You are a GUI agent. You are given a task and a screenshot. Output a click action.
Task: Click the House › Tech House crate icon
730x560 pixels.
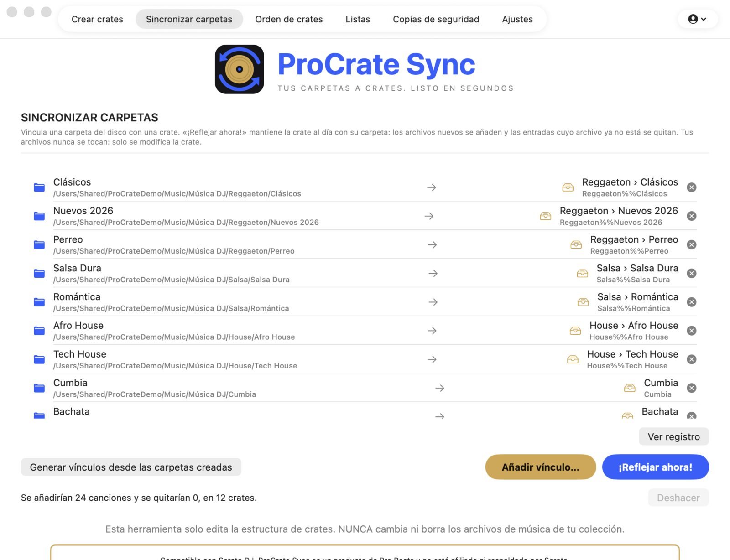[x=573, y=359]
